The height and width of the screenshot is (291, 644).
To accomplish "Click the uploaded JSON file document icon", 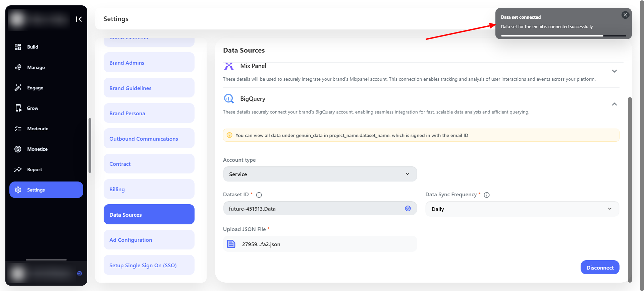I will point(231,244).
